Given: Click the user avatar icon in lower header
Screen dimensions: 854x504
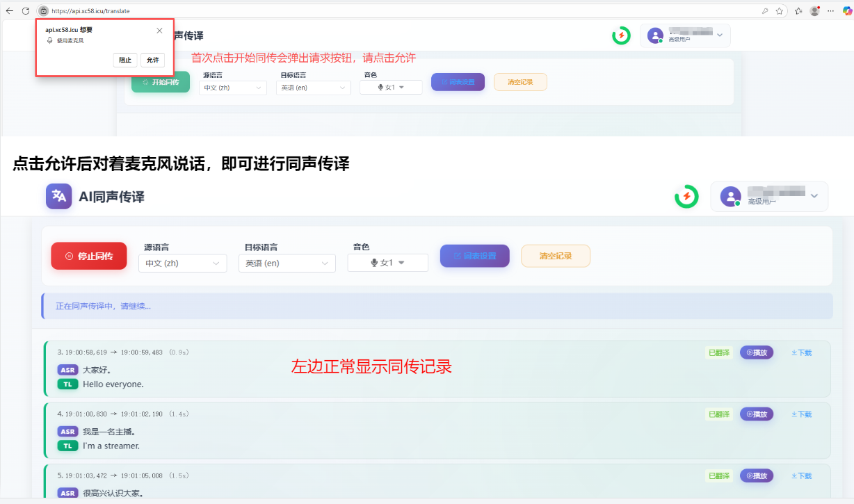Looking at the screenshot, I should [x=730, y=197].
